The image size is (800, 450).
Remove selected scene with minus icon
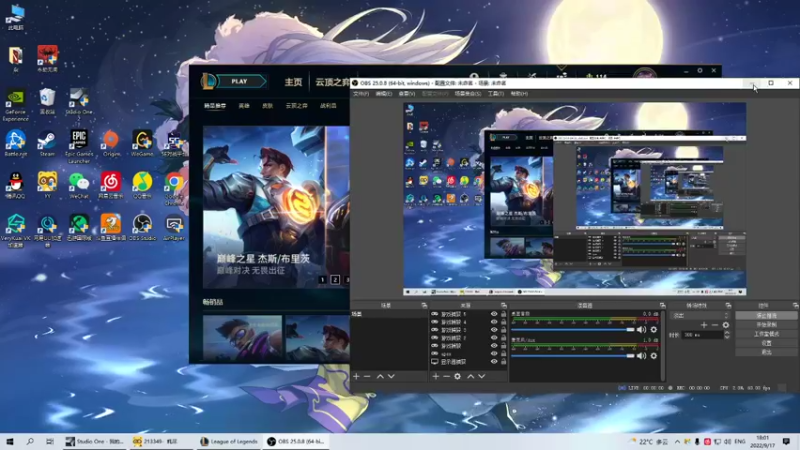pyautogui.click(x=367, y=377)
